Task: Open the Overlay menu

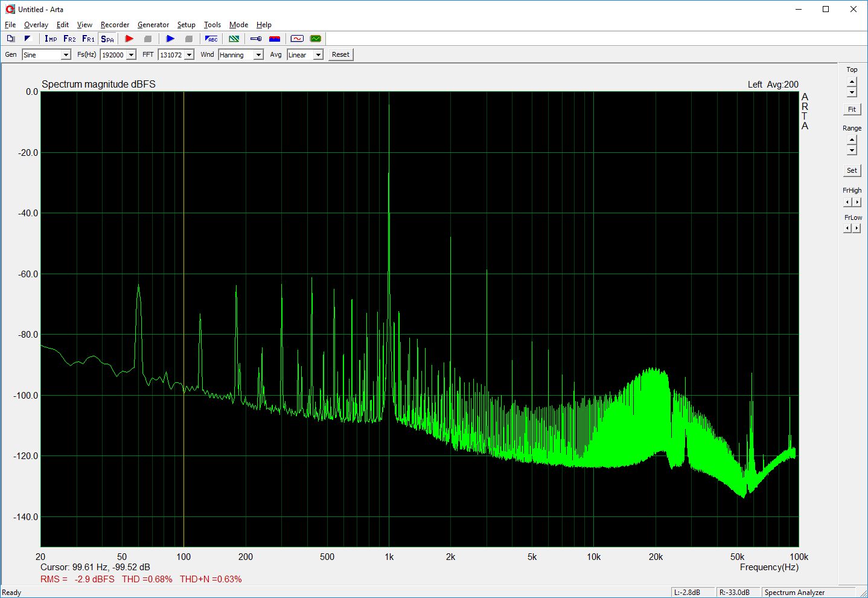Action: click(36, 25)
